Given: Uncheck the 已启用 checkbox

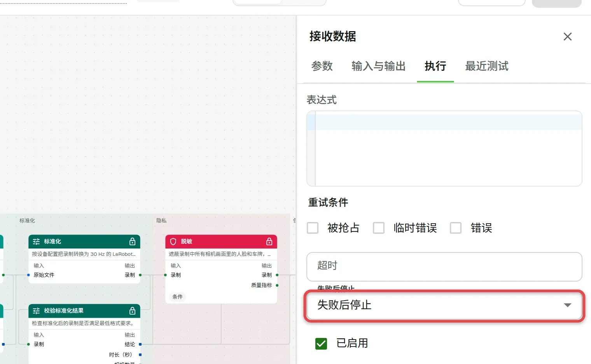Looking at the screenshot, I should (x=321, y=343).
